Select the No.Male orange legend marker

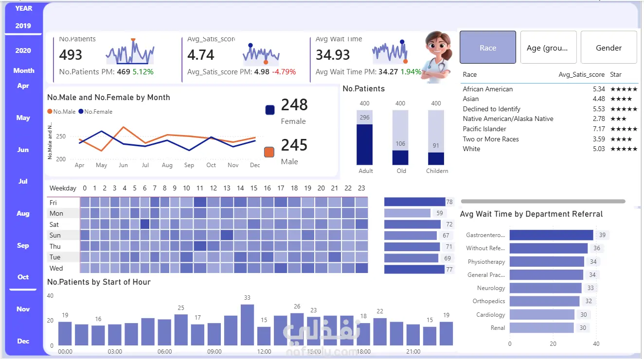tap(50, 112)
